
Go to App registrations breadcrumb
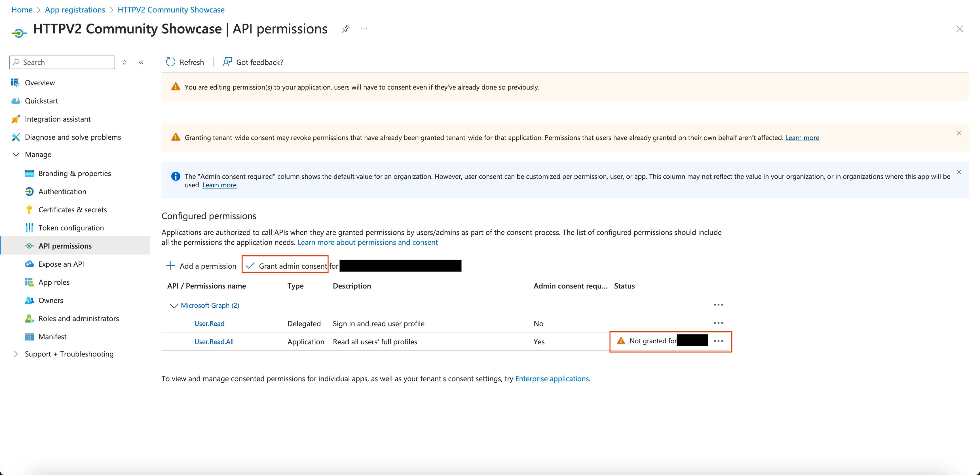[x=75, y=10]
